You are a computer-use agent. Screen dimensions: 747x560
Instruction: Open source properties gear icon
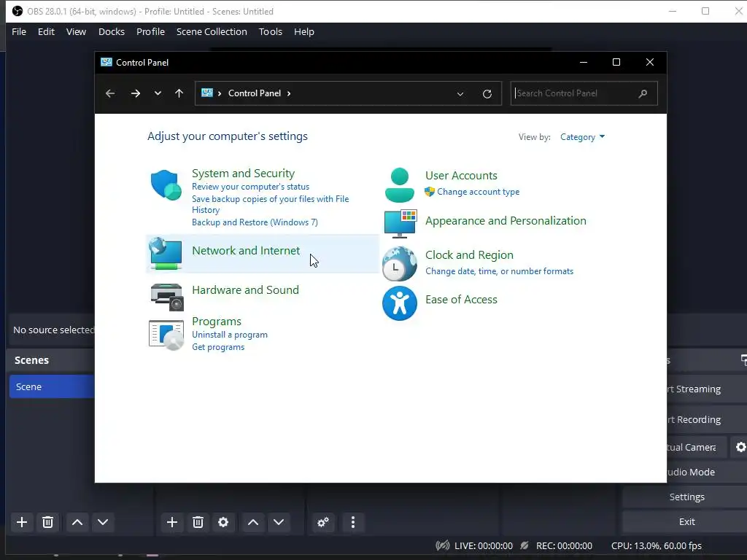[223, 522]
